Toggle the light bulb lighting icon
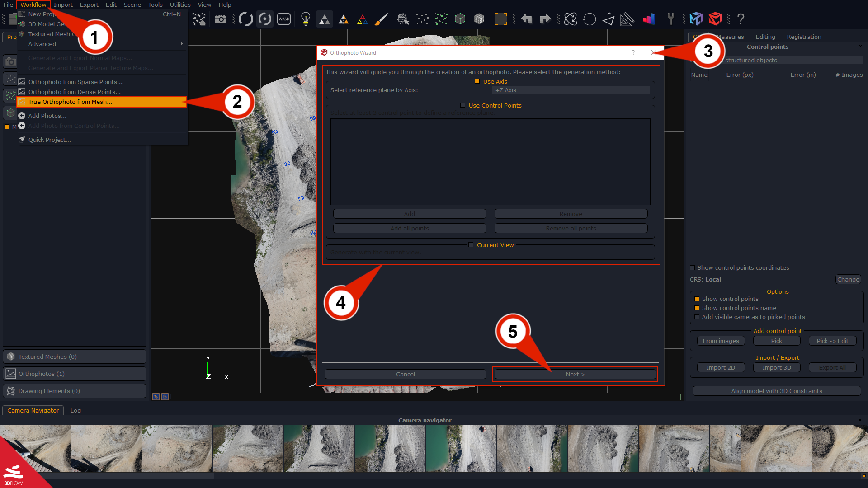The image size is (868, 488). 306,19
